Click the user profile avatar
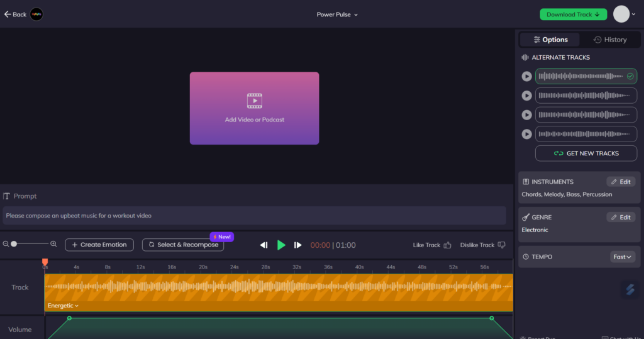Viewport: 644px width, 339px height. (x=621, y=14)
